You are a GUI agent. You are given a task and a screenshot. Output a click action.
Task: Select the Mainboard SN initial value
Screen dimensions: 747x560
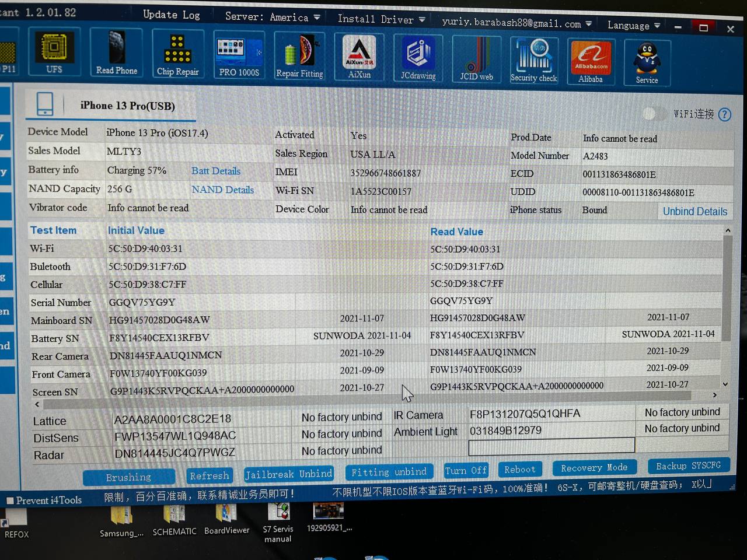click(x=159, y=320)
